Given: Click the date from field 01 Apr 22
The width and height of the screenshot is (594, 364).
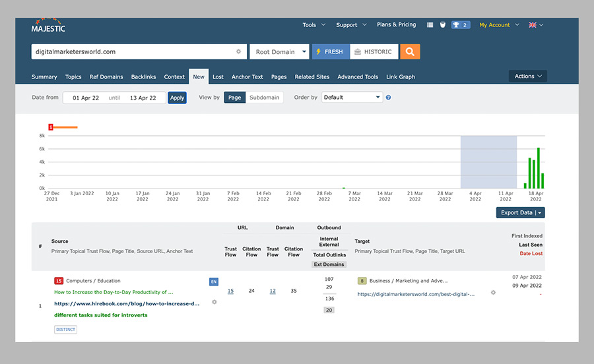Looking at the screenshot, I should click(x=86, y=98).
